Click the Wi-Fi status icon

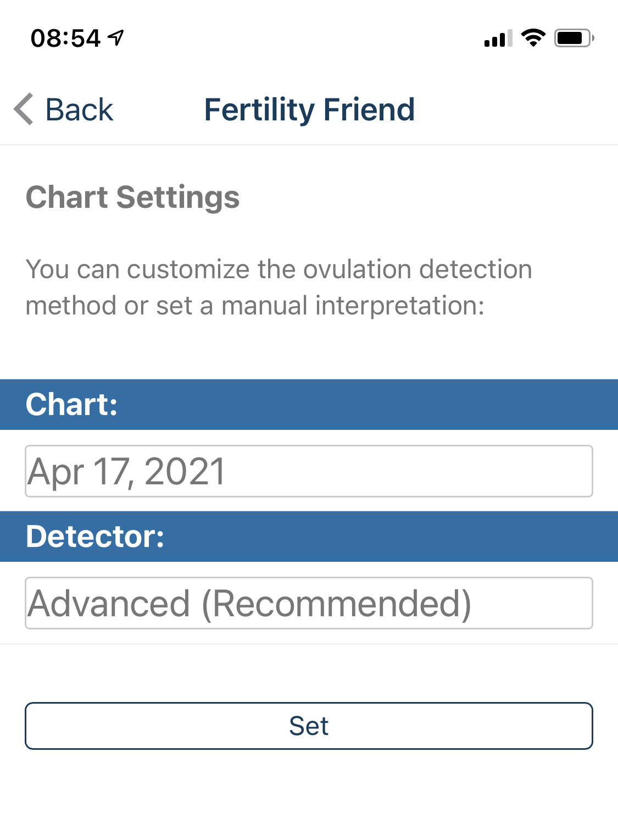coord(533,38)
